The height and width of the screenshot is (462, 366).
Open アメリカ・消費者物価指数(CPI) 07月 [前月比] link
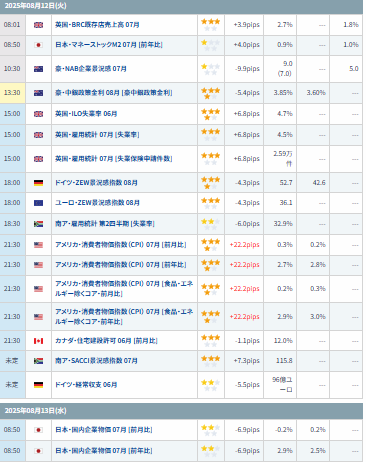point(121,245)
